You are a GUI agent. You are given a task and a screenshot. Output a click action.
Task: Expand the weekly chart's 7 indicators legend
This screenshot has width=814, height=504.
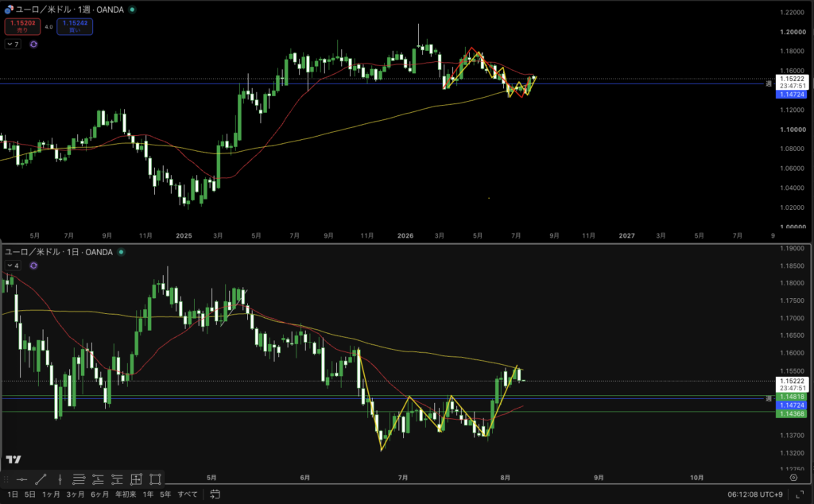coord(13,44)
